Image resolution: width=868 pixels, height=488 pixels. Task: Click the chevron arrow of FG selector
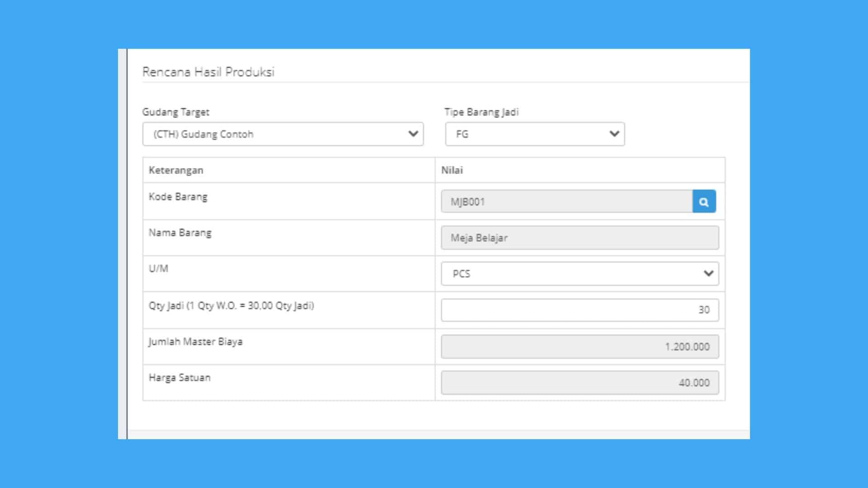pyautogui.click(x=614, y=134)
